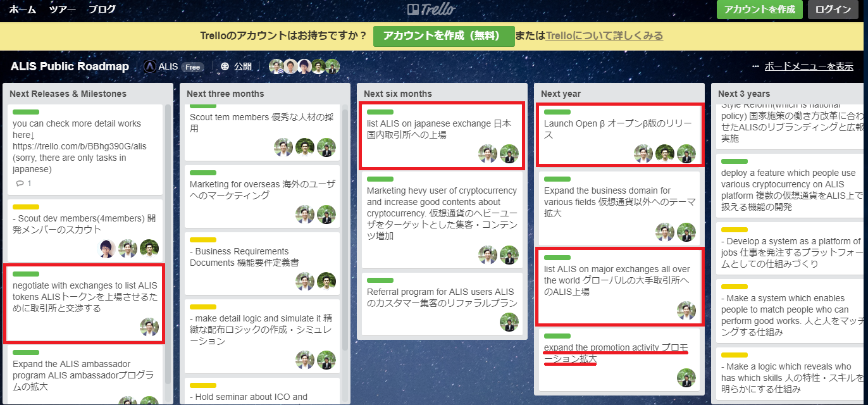Select last member avatar in board header
Viewport: 868px width, 405px height.
point(332,66)
